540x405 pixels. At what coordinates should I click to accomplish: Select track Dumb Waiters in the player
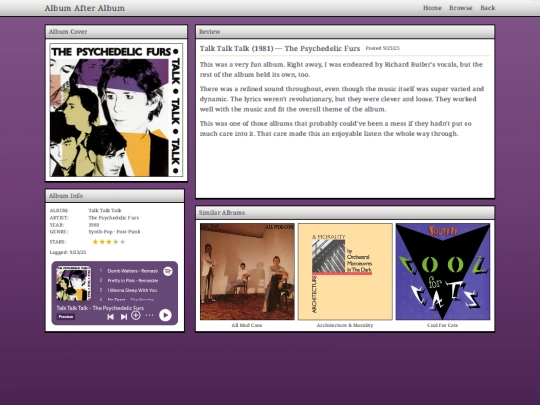(x=129, y=271)
